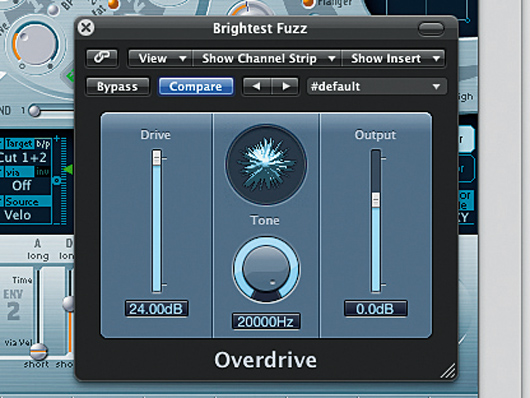Click the Source label in synth window
Viewport: 530px width, 398px height.
click(x=26, y=202)
